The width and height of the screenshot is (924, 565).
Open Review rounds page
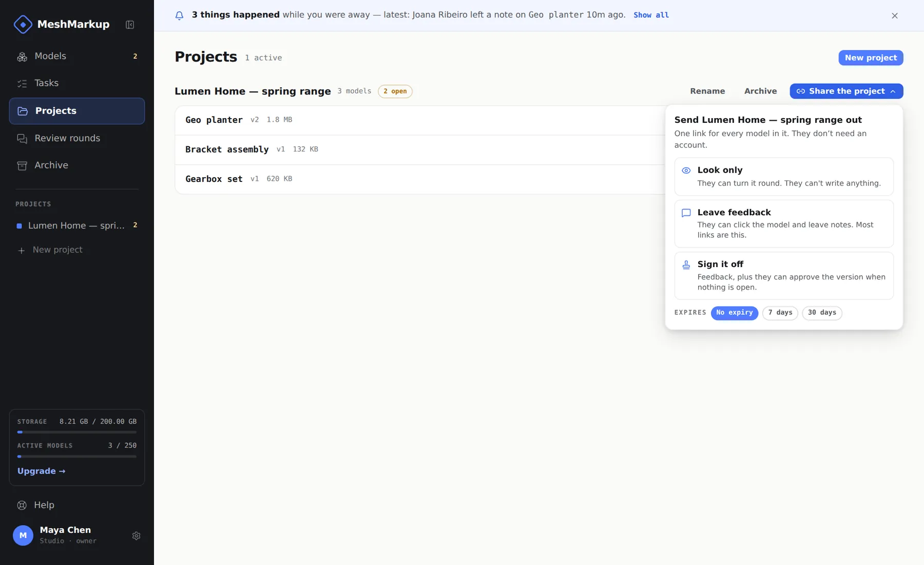click(77, 139)
